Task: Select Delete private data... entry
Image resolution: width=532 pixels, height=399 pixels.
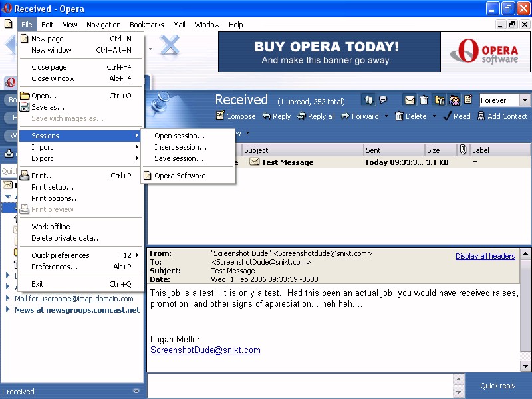Action: point(80,238)
